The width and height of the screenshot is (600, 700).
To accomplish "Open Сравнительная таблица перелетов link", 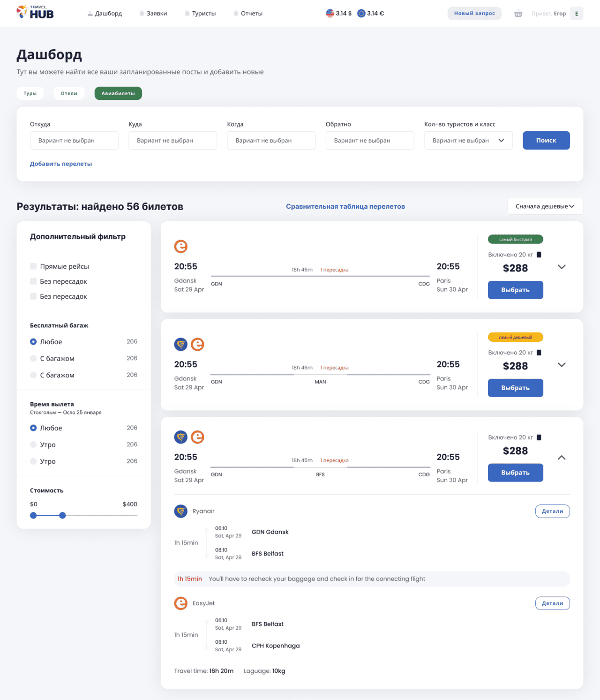I will (345, 206).
